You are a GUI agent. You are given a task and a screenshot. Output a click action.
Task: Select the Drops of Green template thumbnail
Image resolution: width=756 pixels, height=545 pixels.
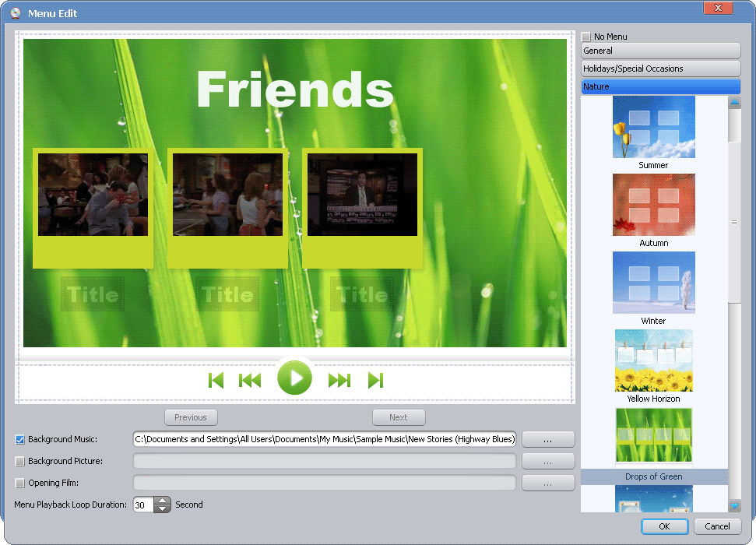[654, 435]
